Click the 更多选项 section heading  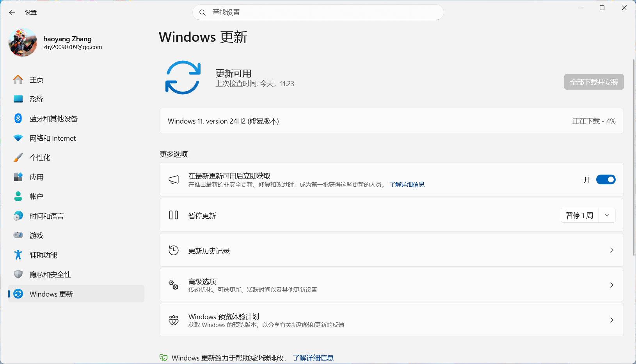(174, 154)
